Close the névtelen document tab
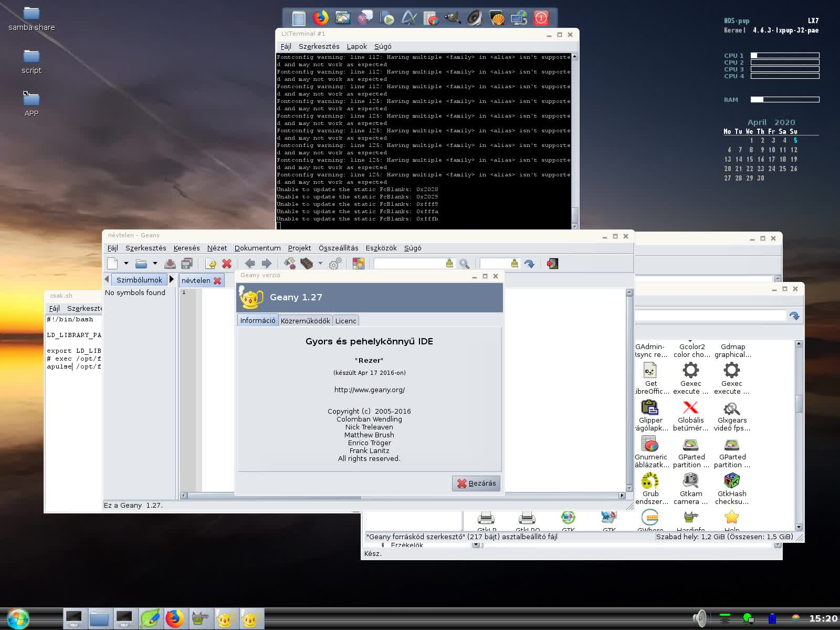This screenshot has width=840, height=630. [x=217, y=281]
